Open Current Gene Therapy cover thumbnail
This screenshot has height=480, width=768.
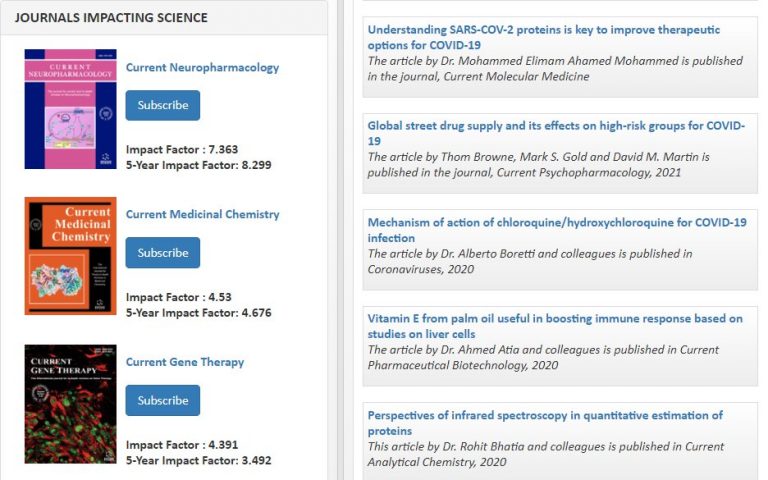[70, 404]
